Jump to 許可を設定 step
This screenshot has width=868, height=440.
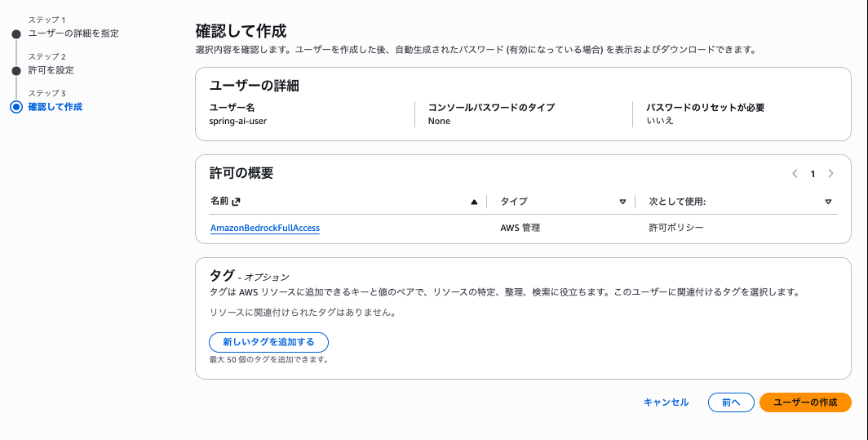tap(51, 70)
